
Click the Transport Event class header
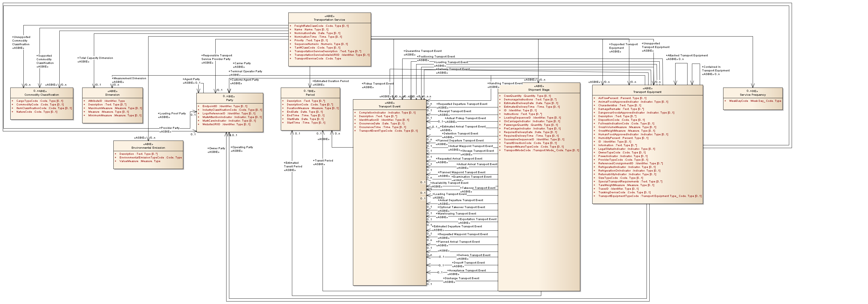389,106
